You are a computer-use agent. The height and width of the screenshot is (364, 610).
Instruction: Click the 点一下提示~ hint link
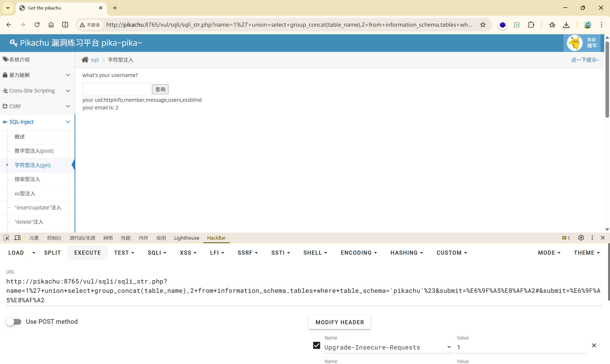(585, 60)
